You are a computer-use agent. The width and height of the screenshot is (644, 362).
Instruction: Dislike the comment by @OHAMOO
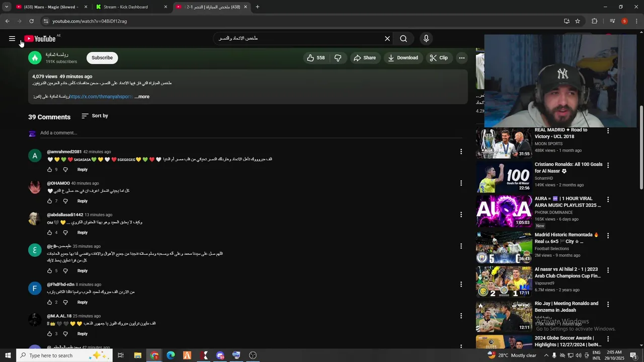pos(65,201)
